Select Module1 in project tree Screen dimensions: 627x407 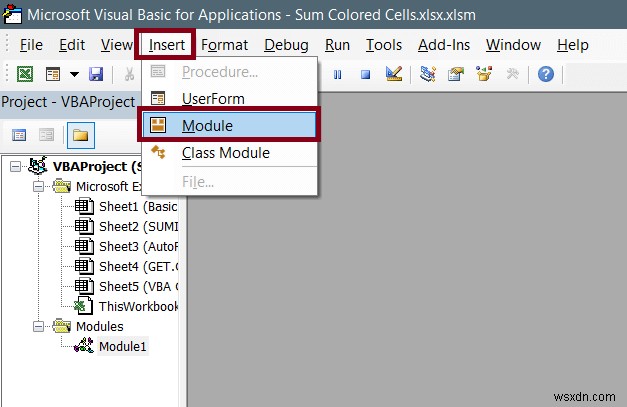123,346
